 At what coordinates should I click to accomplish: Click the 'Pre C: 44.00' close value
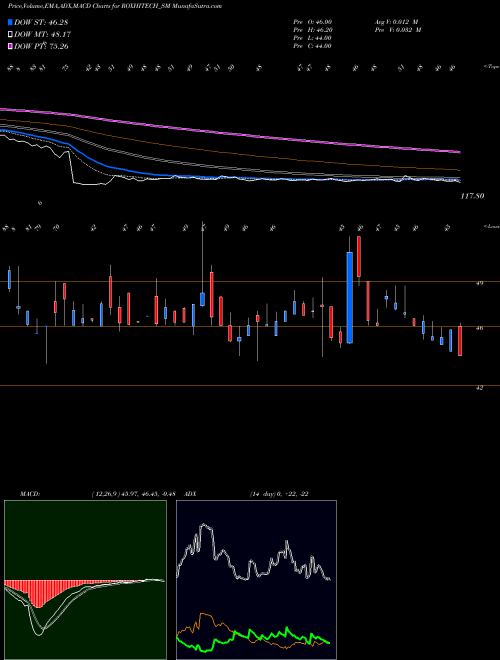click(313, 46)
